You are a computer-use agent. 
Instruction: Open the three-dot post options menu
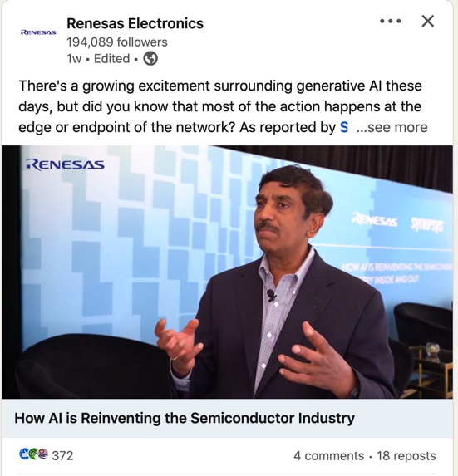point(391,22)
